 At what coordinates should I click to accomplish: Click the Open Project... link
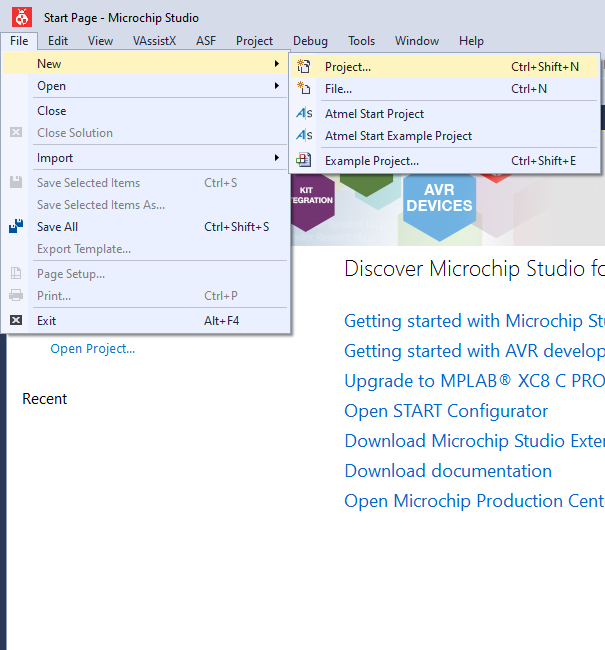(92, 349)
